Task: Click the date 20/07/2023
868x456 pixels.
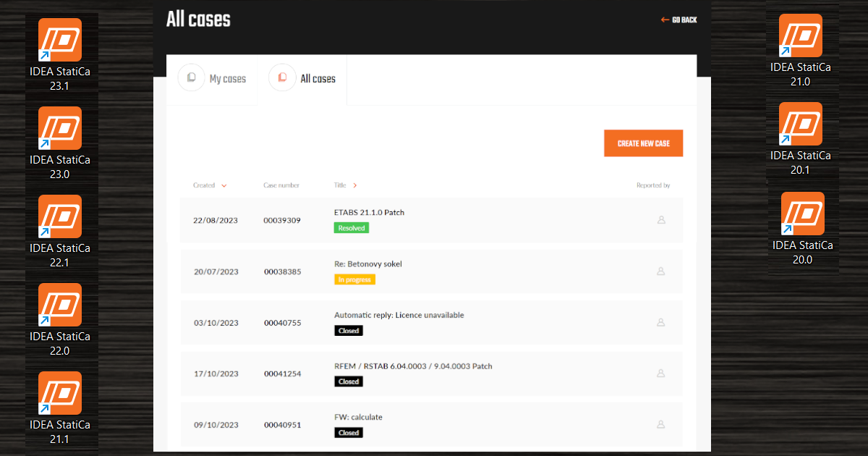Action: (x=216, y=272)
